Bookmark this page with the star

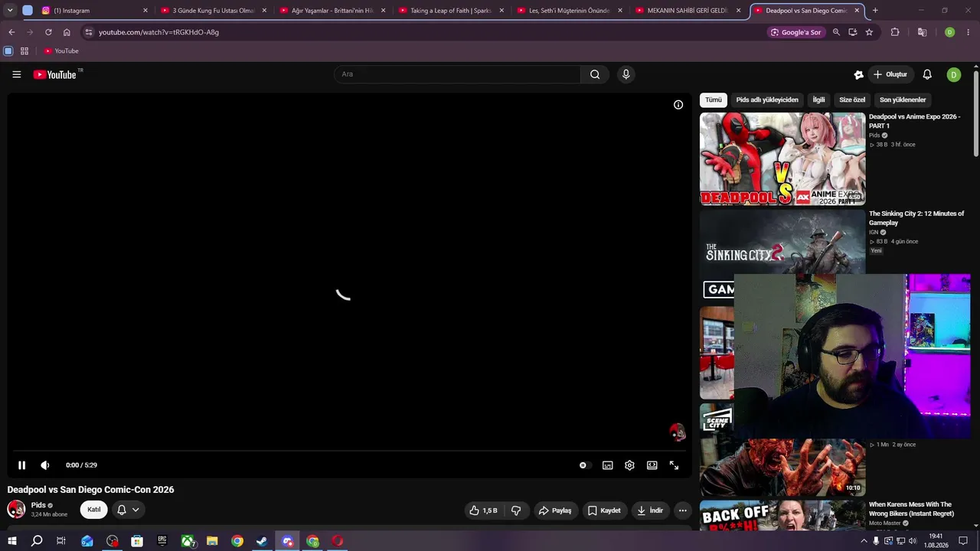pyautogui.click(x=869, y=32)
